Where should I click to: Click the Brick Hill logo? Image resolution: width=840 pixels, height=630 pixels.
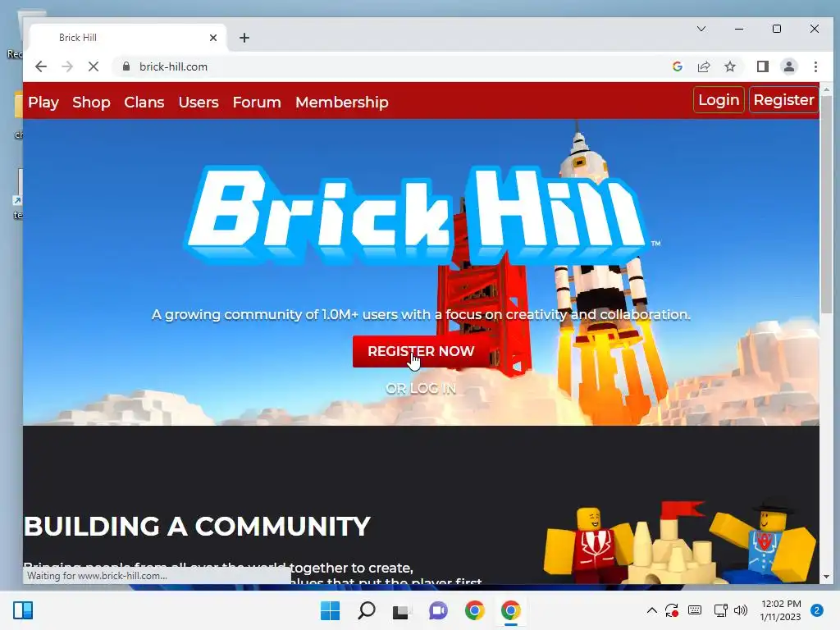(418, 214)
